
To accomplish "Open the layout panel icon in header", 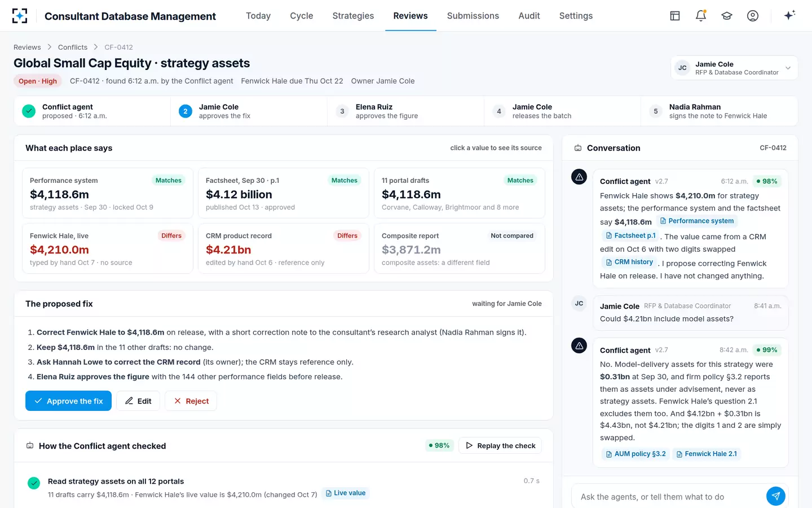I will click(x=675, y=16).
